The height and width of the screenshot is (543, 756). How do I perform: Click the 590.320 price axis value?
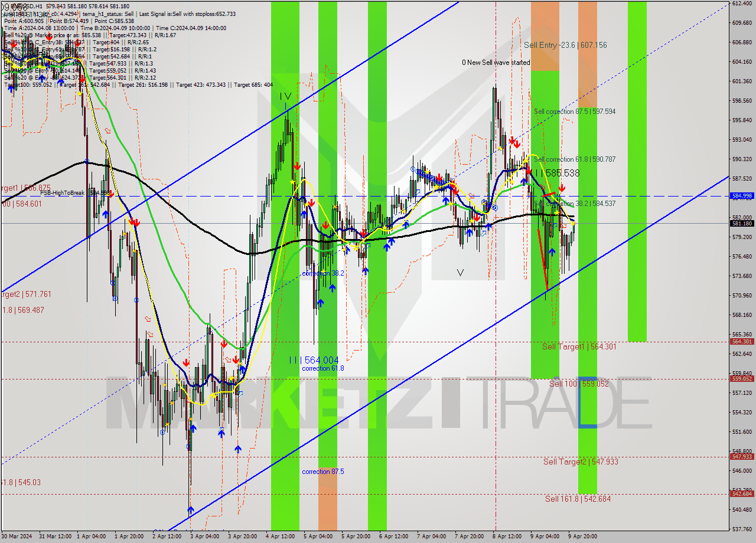[742, 159]
